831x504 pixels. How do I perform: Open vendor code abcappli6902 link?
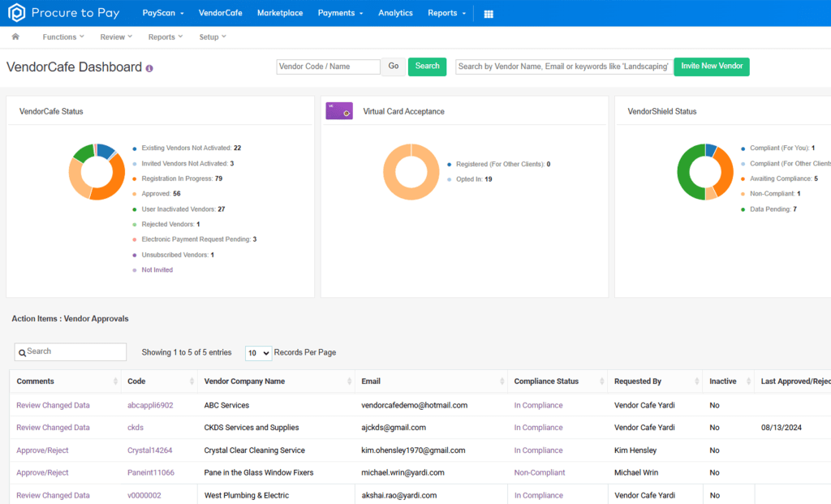click(150, 405)
